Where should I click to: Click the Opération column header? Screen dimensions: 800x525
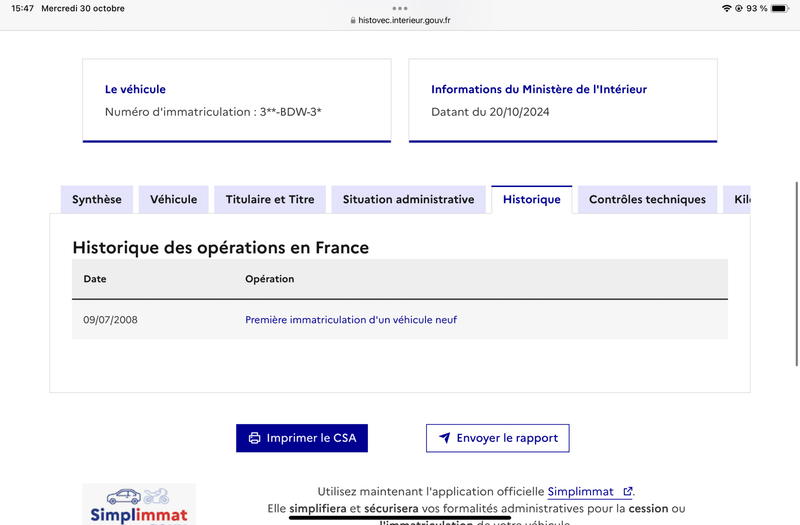[269, 279]
